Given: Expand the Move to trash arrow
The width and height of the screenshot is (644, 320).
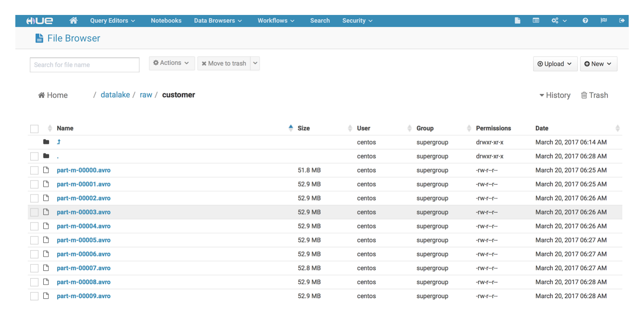Looking at the screenshot, I should pos(255,63).
